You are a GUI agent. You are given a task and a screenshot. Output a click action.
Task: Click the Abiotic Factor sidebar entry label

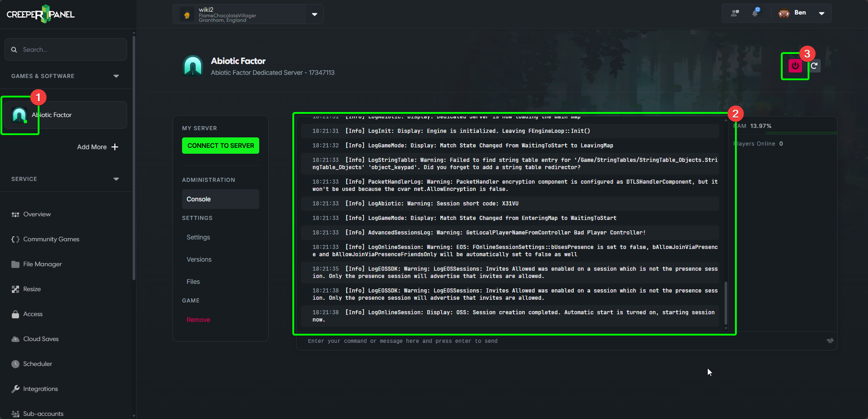coord(52,115)
